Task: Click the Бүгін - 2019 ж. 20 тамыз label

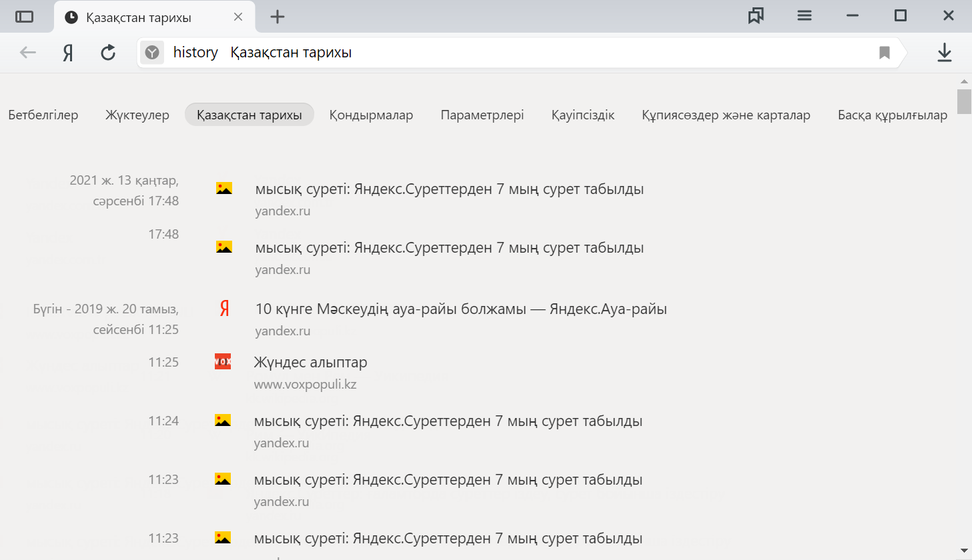Action: [x=106, y=319]
